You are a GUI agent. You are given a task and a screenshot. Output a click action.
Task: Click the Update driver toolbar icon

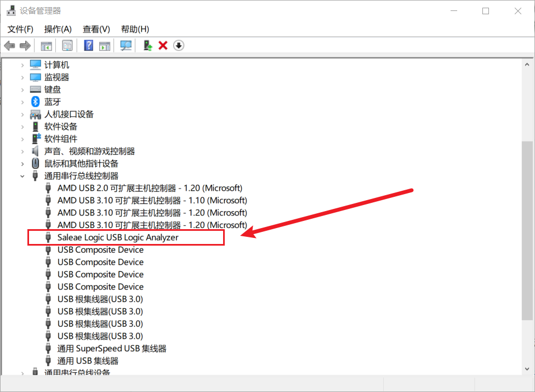click(148, 46)
